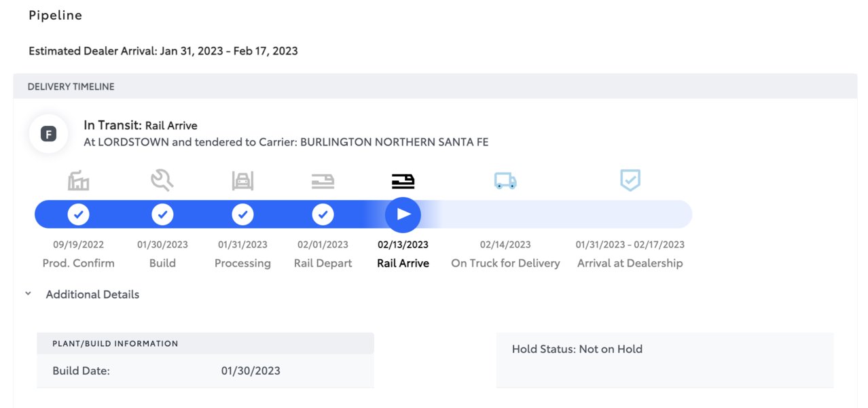Click the Rail Depart checkmark circle

[x=323, y=215]
